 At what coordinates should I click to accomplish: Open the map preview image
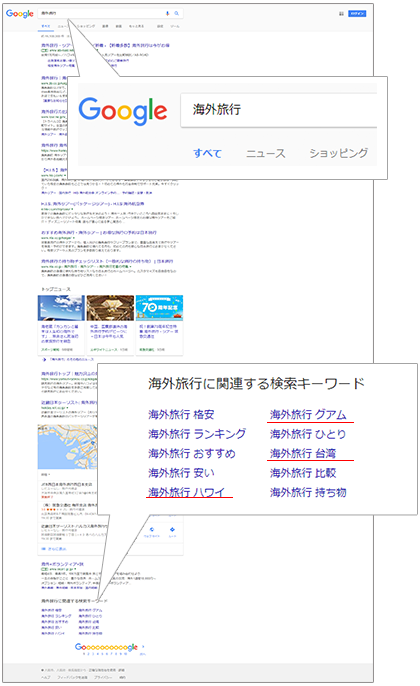(67, 447)
